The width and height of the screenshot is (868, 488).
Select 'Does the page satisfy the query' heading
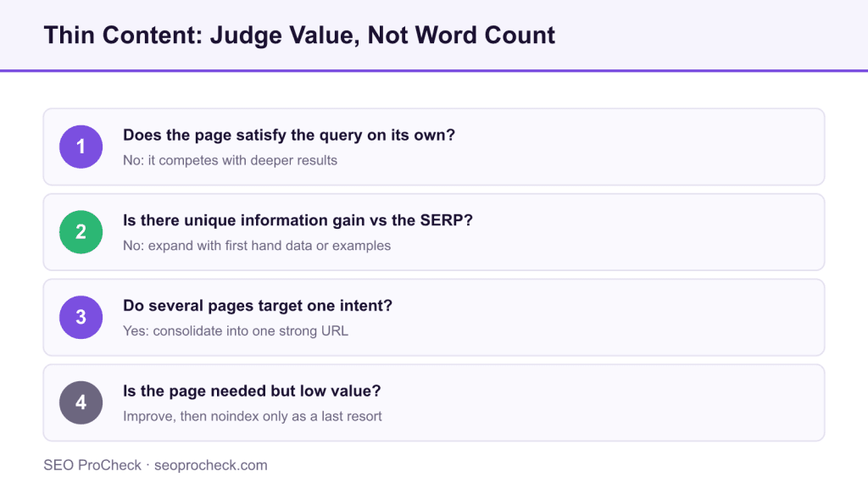[289, 135]
